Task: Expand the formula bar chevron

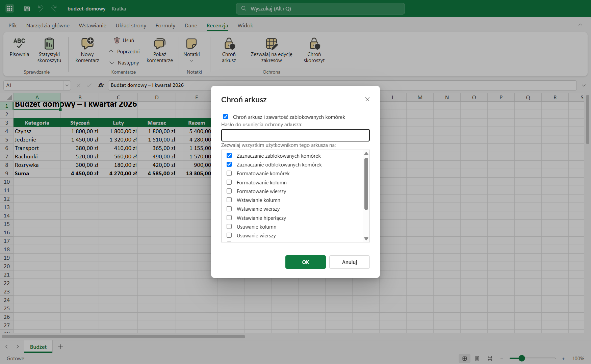Action: click(x=584, y=85)
